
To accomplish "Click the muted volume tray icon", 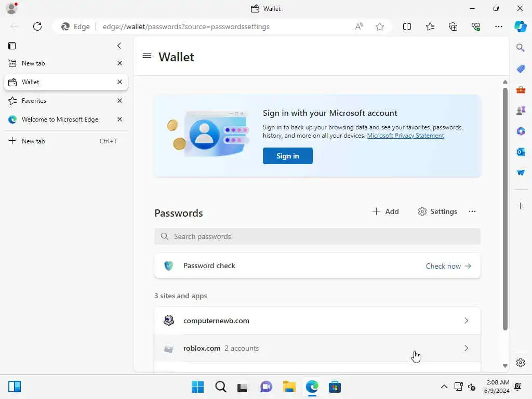I will [472, 387].
